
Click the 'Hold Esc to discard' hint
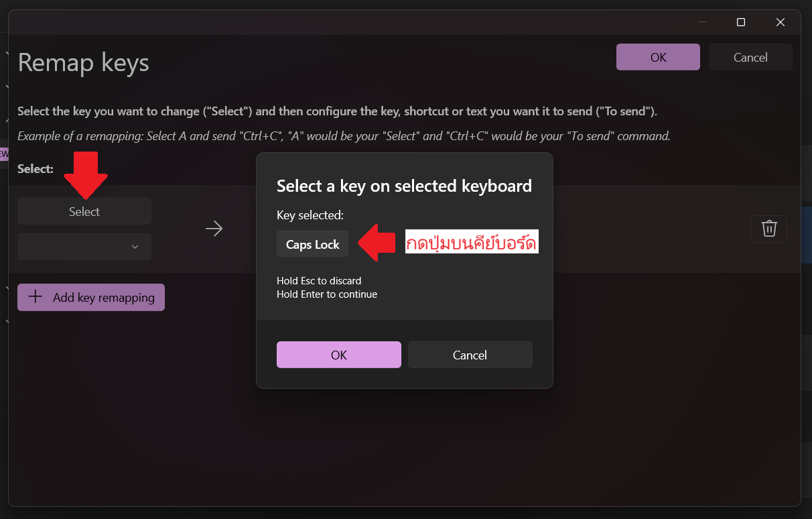click(319, 281)
